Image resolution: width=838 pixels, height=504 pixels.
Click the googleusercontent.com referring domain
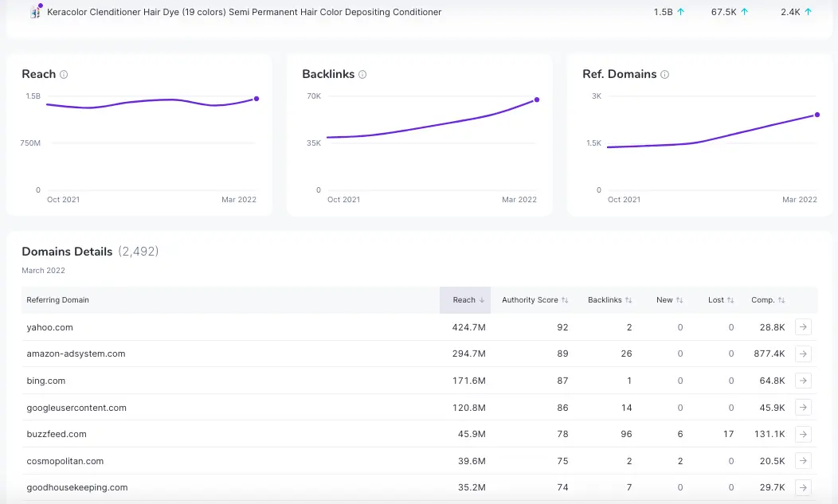tap(76, 408)
